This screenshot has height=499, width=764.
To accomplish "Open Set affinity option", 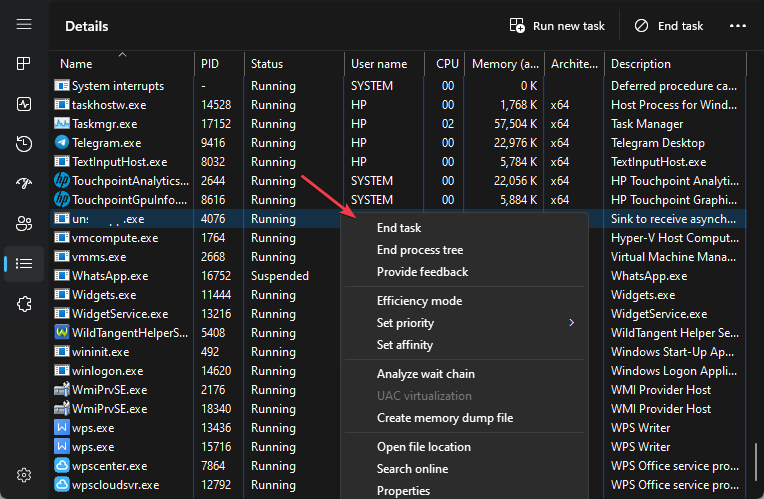I will 405,345.
